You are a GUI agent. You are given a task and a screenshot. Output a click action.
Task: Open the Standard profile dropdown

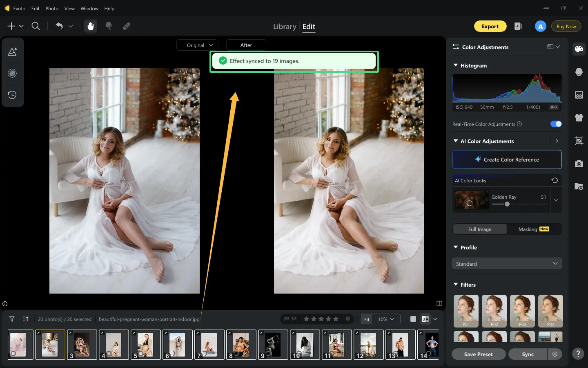tap(507, 264)
